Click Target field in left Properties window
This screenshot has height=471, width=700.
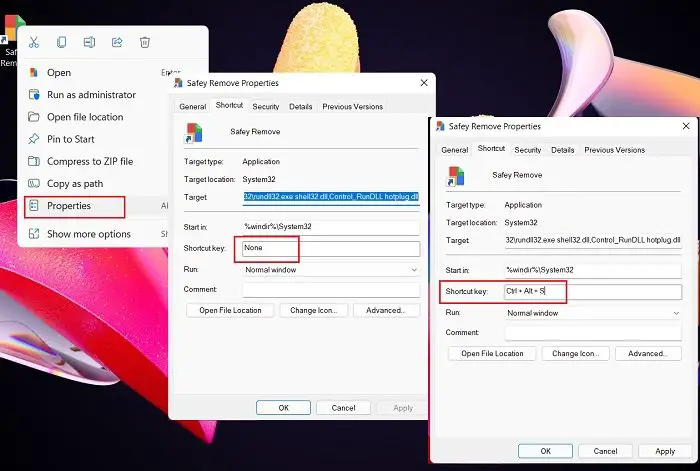pos(331,197)
